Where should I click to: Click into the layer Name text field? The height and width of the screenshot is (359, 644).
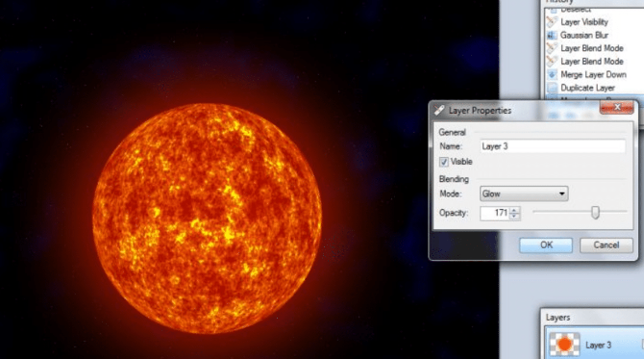pos(553,146)
